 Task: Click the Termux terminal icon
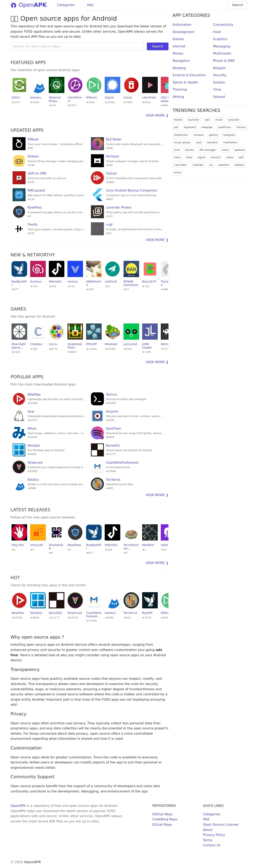coord(97,399)
